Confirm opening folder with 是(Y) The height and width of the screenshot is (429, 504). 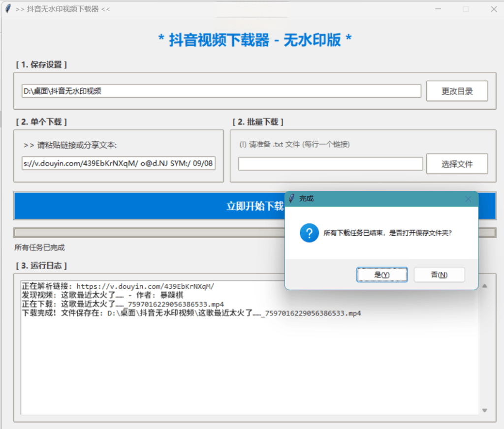coord(382,275)
